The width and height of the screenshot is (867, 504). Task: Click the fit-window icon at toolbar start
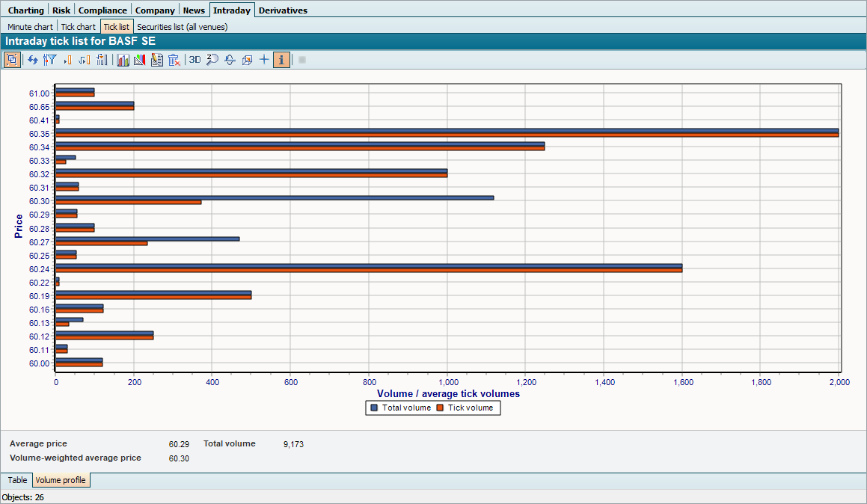(12, 60)
